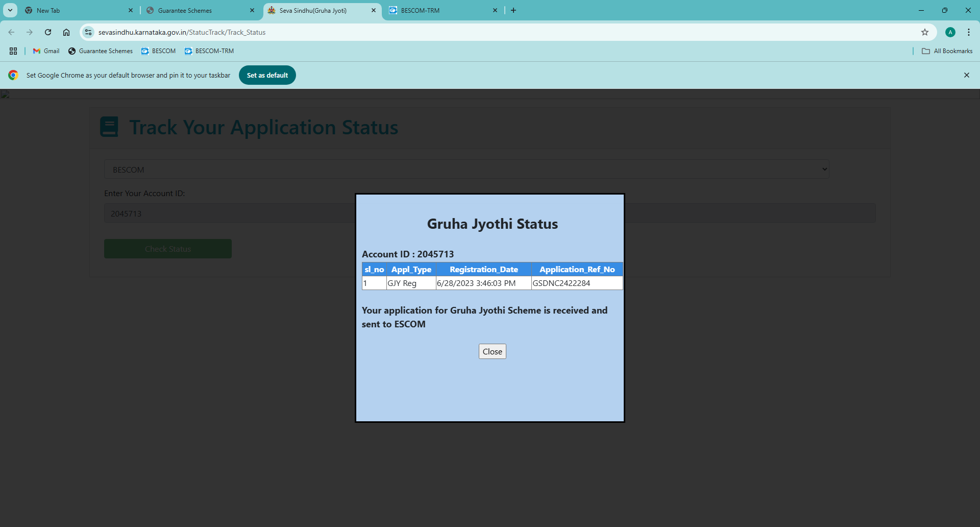Open the All Bookmarks folder
Image resolution: width=980 pixels, height=527 pixels.
point(947,51)
